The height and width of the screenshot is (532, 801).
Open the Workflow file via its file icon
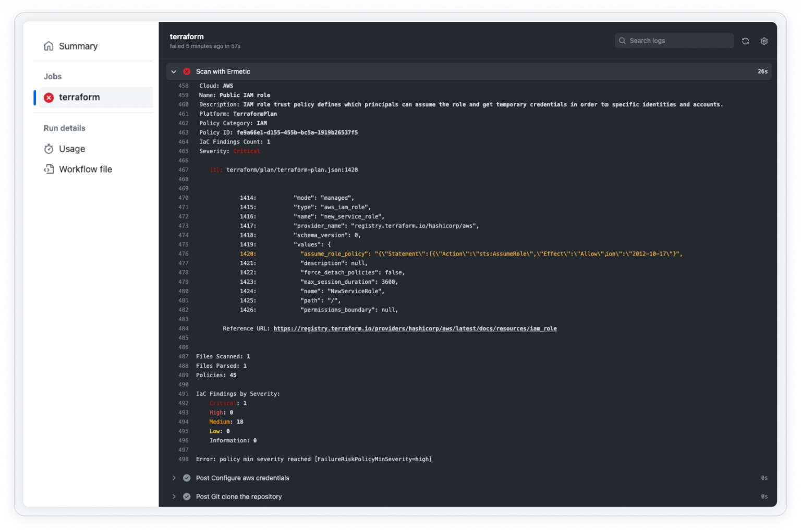point(48,169)
